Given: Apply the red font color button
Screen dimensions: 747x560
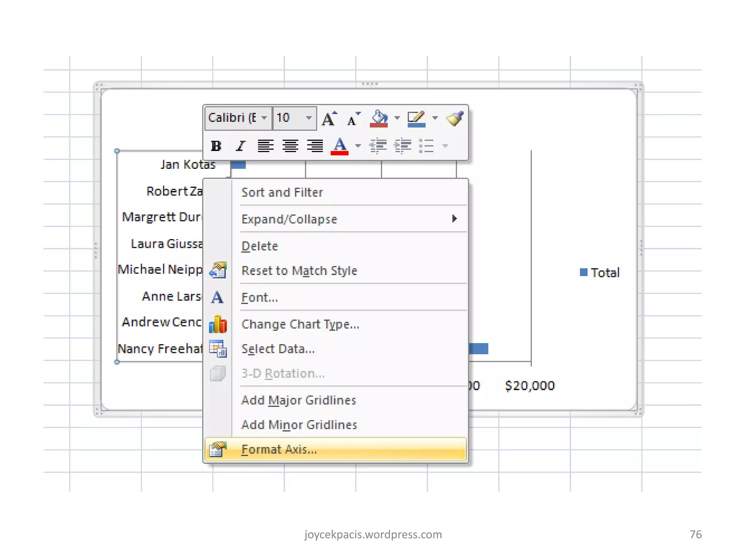Looking at the screenshot, I should [340, 146].
